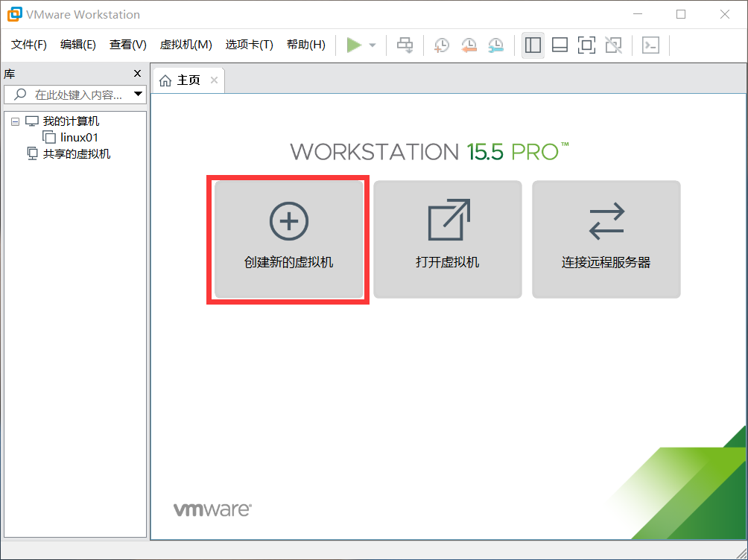Enter full screen mode icon
Image resolution: width=748 pixels, height=560 pixels.
point(586,45)
